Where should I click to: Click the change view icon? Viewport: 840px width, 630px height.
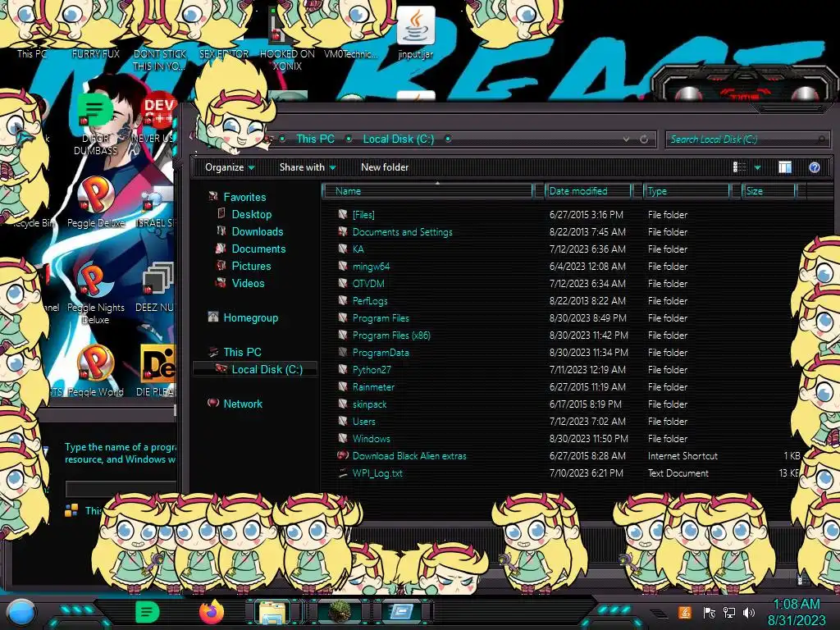click(739, 167)
